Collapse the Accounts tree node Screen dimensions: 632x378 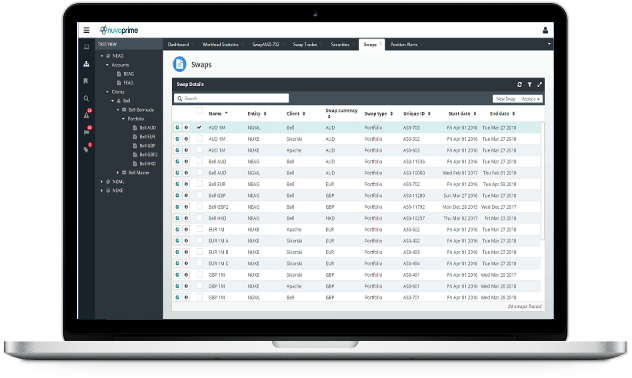tap(108, 65)
